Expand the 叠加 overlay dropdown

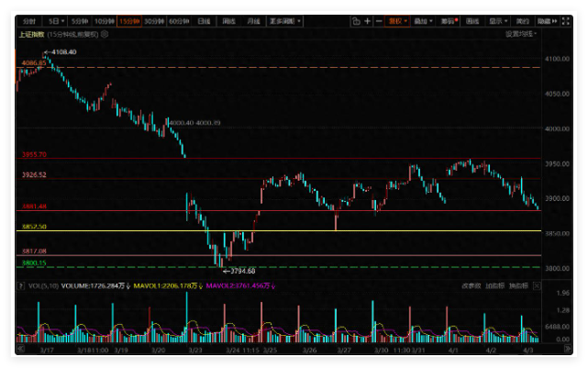pos(422,20)
